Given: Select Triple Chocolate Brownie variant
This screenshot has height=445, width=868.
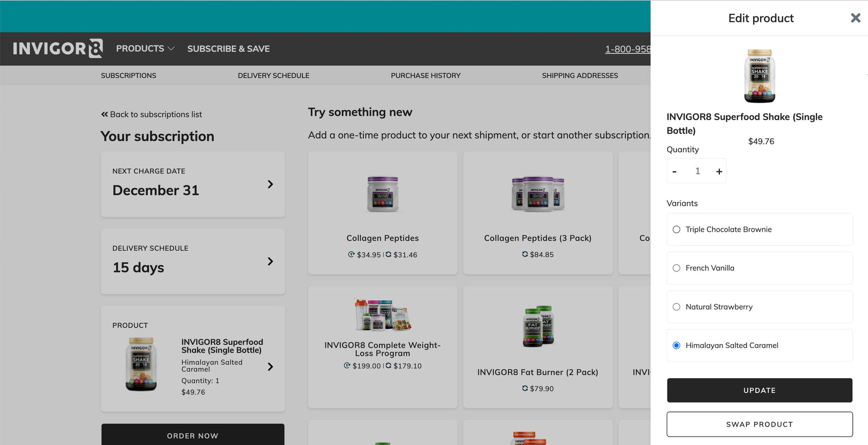Looking at the screenshot, I should (676, 230).
